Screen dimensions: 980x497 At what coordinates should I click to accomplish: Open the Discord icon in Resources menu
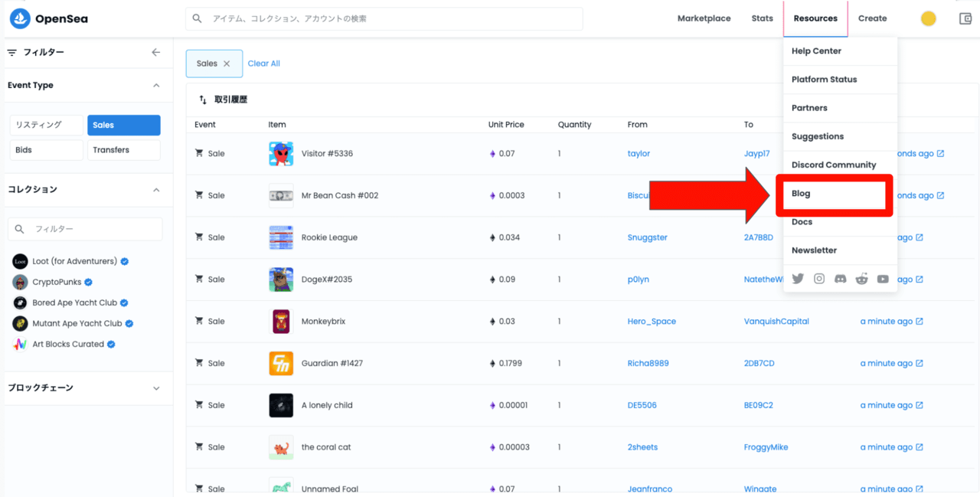click(x=840, y=279)
